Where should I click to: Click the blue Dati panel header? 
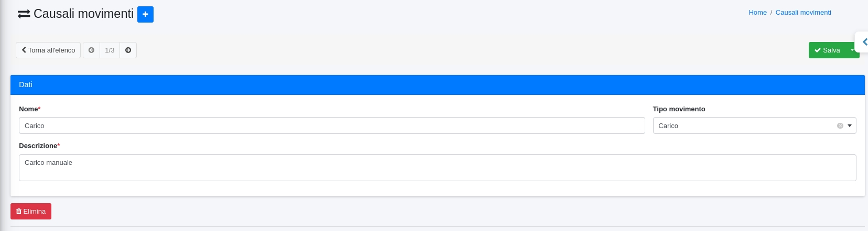[437, 85]
